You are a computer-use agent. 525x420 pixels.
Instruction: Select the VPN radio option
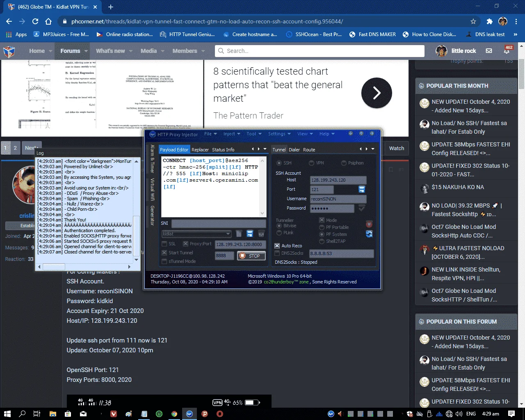[x=311, y=163]
